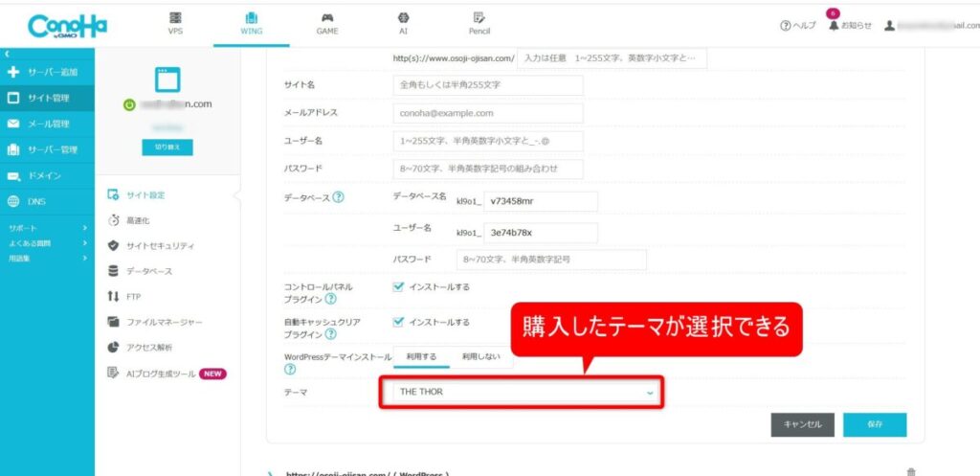Open the AI section
Screen dimensions: 980x476
coord(403,24)
